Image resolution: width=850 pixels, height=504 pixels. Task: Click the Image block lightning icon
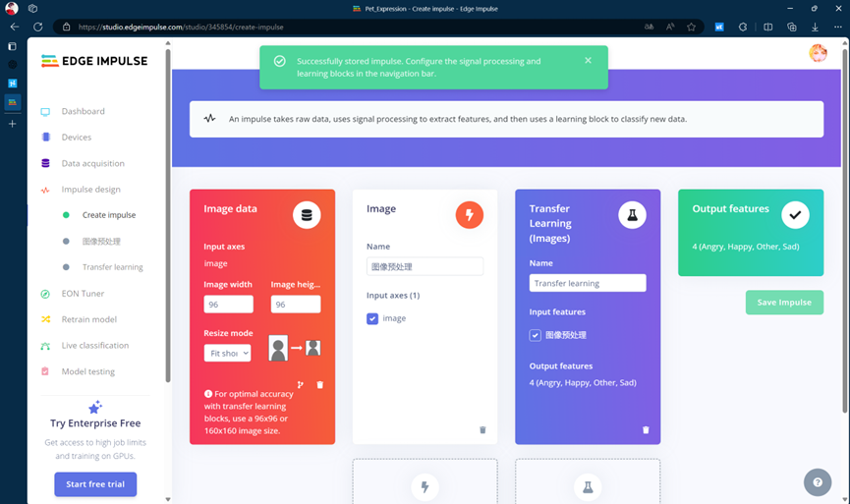pos(470,215)
